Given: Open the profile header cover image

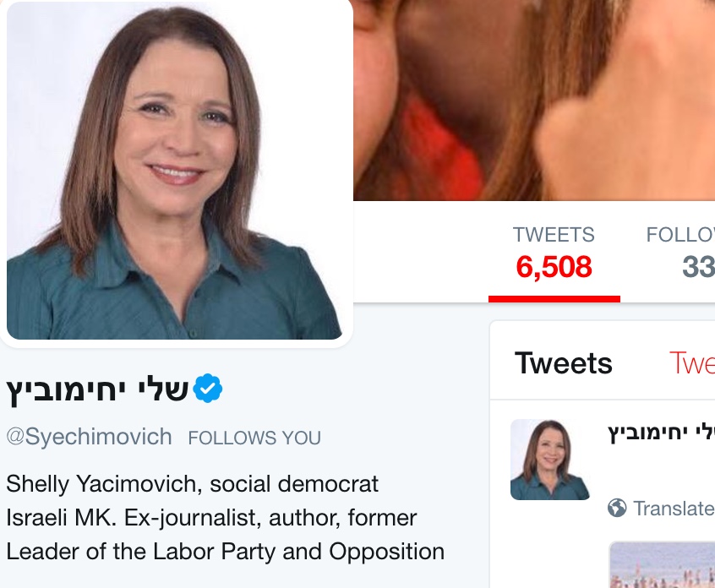Looking at the screenshot, I should click(534, 100).
